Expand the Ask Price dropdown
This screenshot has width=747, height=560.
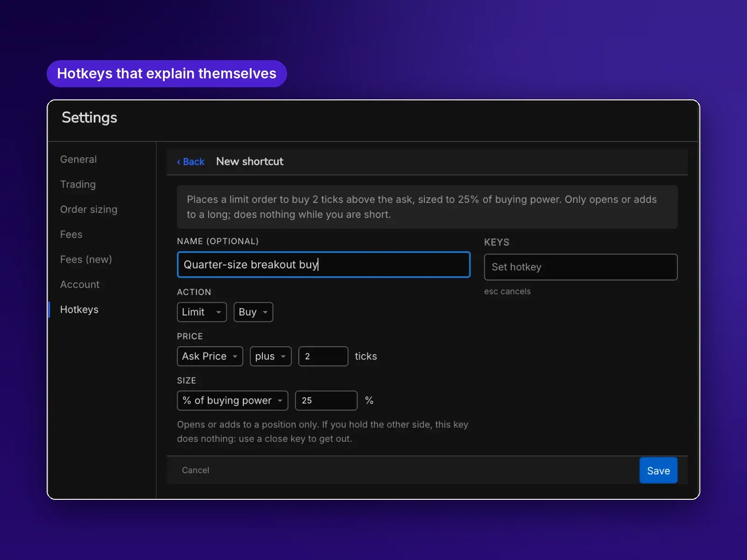click(210, 357)
